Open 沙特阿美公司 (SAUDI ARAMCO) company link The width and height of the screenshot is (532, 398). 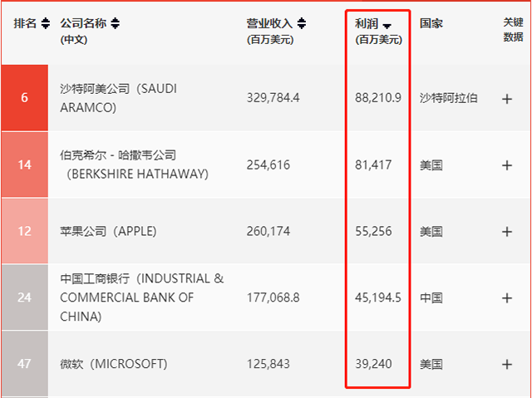[x=118, y=98]
